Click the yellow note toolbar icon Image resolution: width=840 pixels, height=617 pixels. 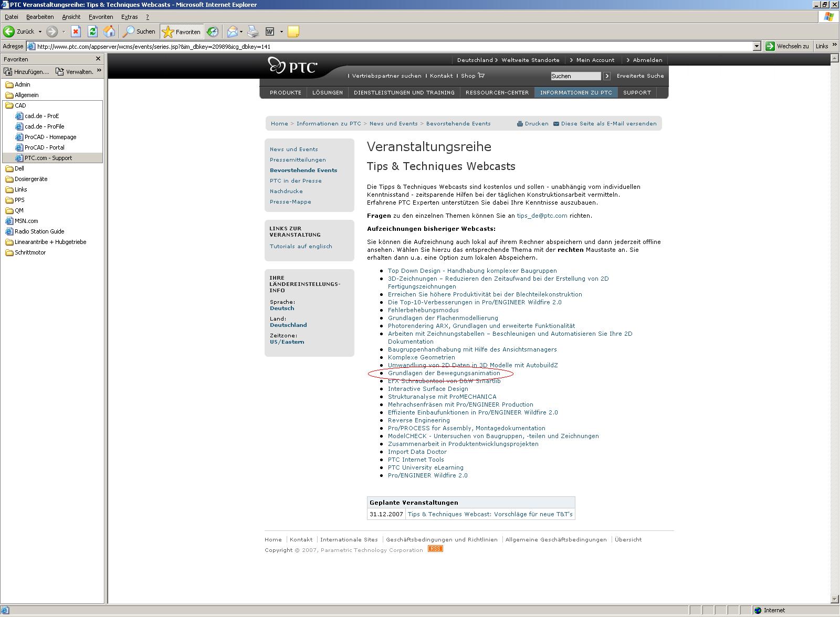[x=293, y=31]
